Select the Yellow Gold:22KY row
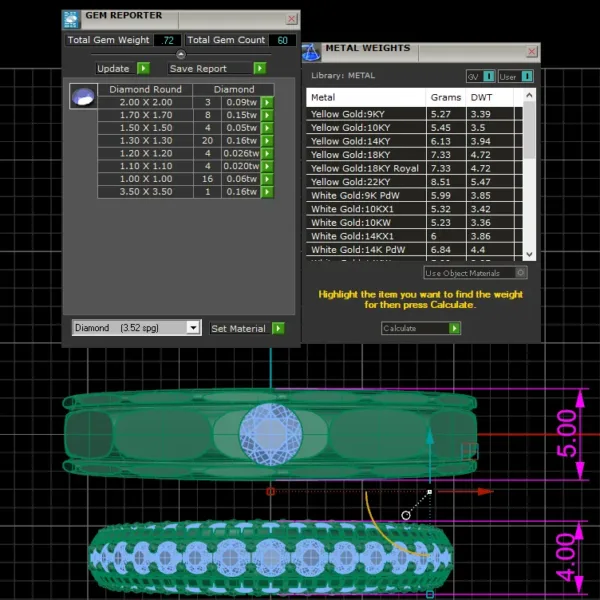Screen dimensions: 600x600 [414, 182]
